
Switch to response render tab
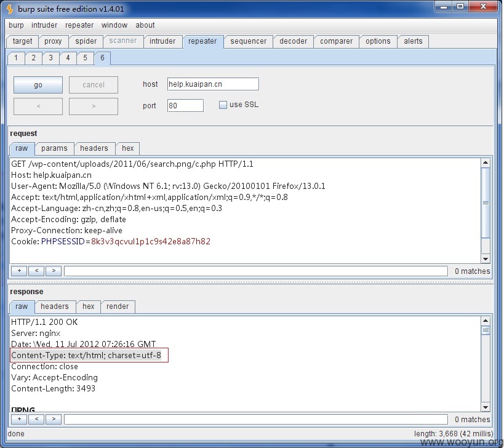118,306
